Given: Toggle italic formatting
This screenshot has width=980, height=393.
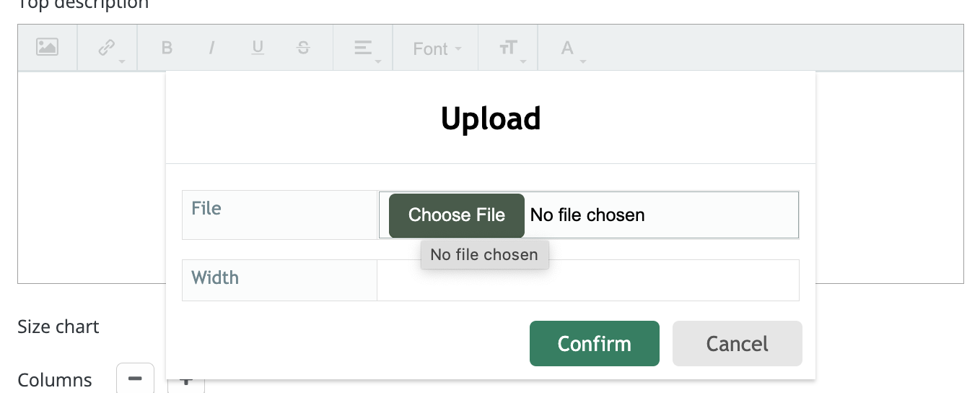Looking at the screenshot, I should pos(211,48).
